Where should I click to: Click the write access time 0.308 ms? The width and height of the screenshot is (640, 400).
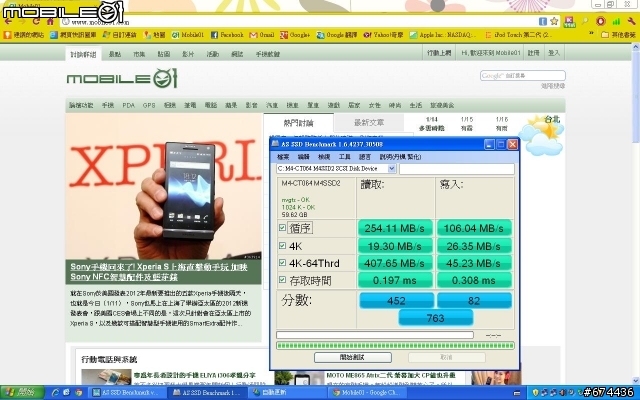(x=474, y=280)
